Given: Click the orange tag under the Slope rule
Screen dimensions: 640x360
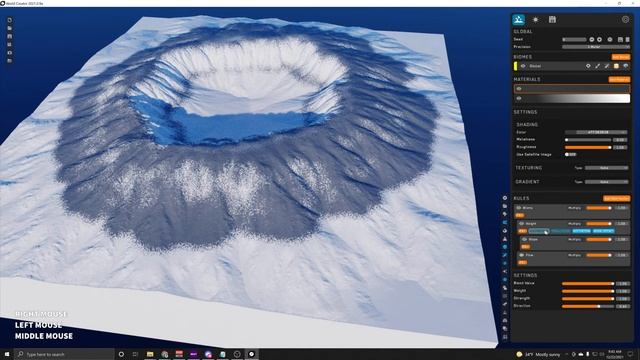Looking at the screenshot, I should 525,247.
